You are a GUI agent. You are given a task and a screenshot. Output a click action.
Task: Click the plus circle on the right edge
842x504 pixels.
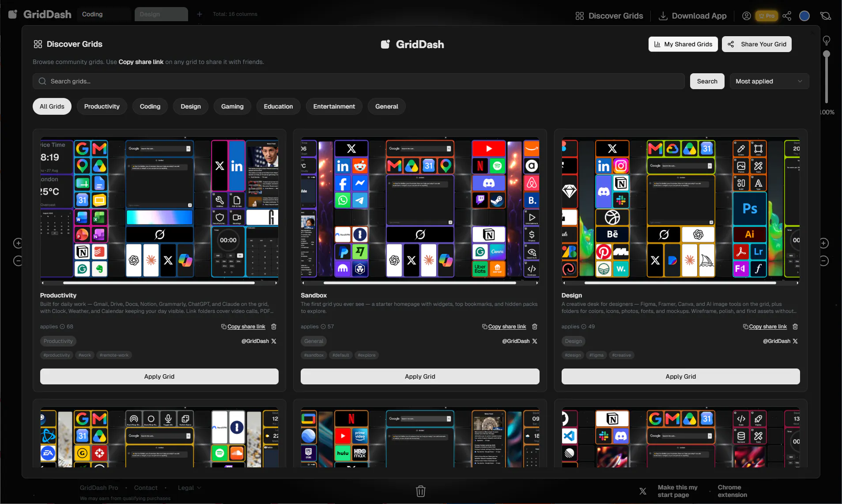(824, 243)
